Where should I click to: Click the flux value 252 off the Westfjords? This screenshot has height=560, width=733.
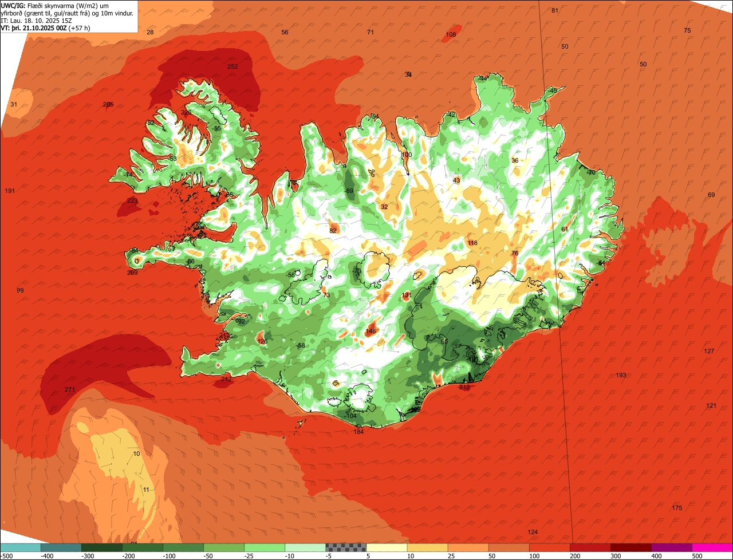click(x=232, y=66)
